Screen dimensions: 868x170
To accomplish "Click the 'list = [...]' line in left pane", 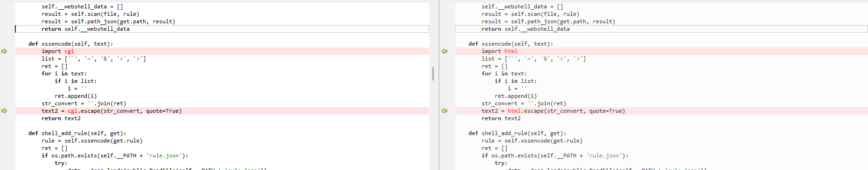I will pyautogui.click(x=94, y=59).
